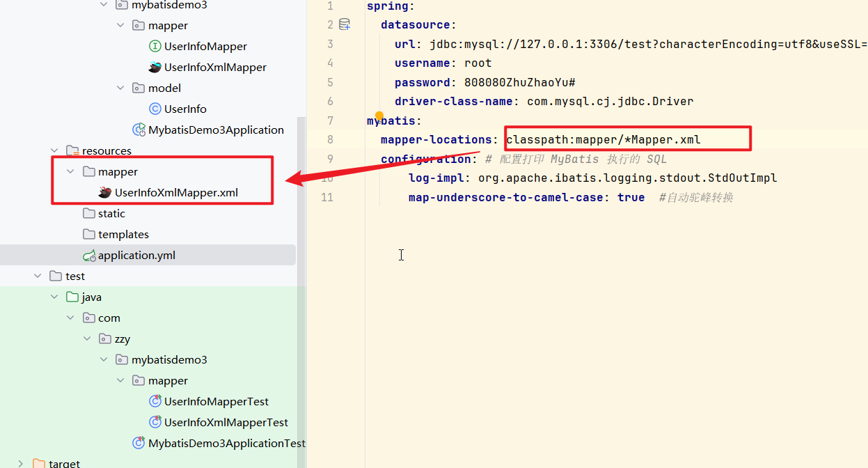Collapse the mybatisdemo3 package at the top of the tree

[104, 5]
